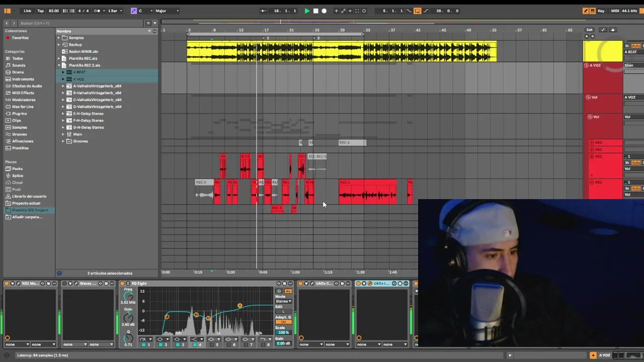Expand the Main item in browser
The image size is (644, 362).
63,134
